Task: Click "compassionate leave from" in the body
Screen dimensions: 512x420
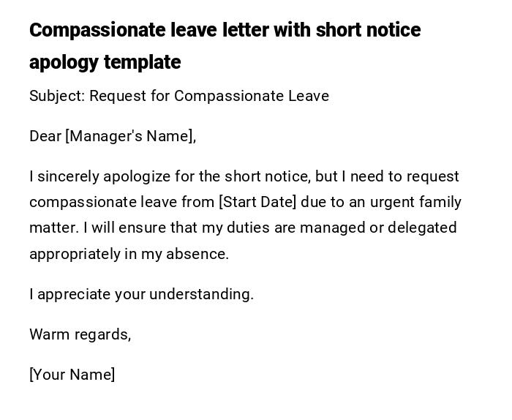Action: click(121, 202)
